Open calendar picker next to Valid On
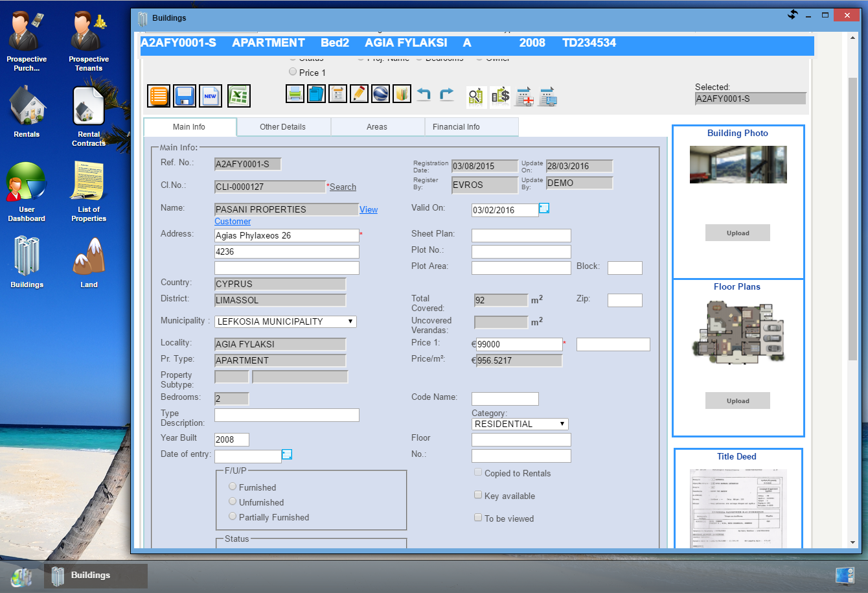The width and height of the screenshot is (868, 593). 544,208
